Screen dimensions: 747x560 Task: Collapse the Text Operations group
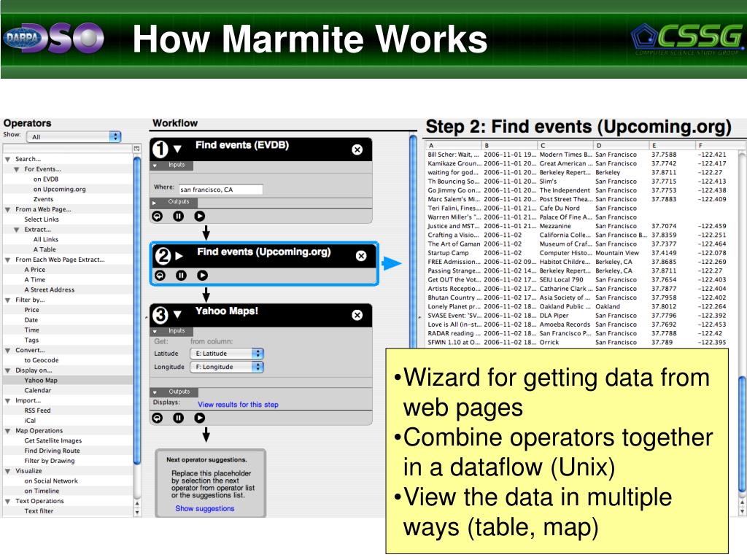tap(7, 502)
